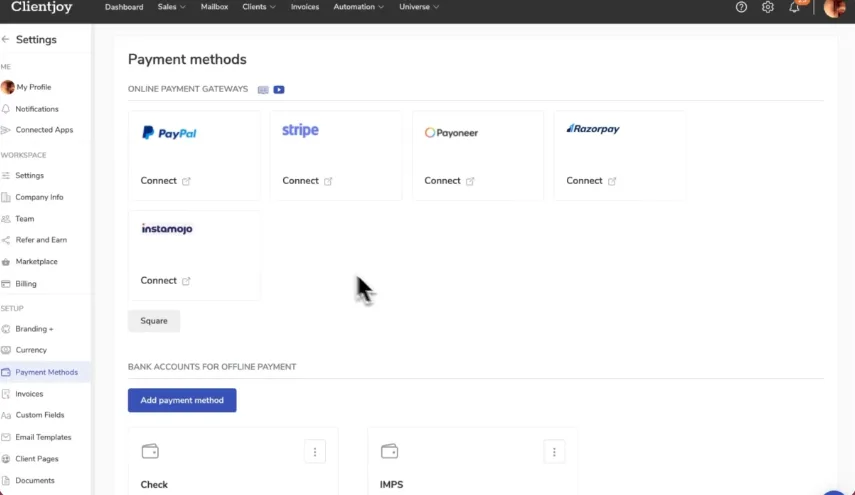
Task: Play the payment gateways video tutorial icon
Action: pos(279,89)
